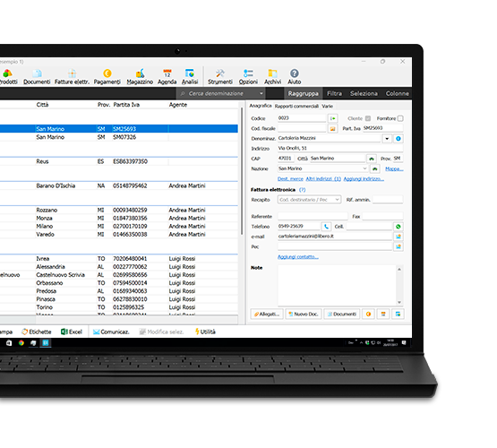The width and height of the screenshot is (497, 448).
Task: Click the Nuovo Doc. button
Action: (304, 314)
